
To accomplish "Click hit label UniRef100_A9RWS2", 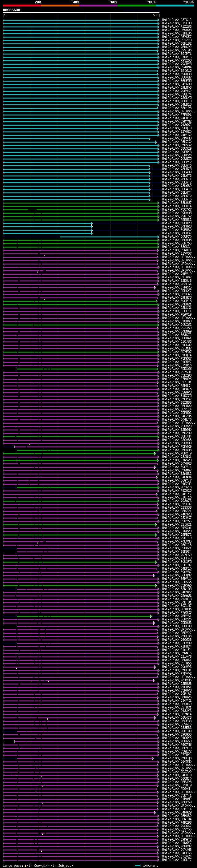I will 177,220.
